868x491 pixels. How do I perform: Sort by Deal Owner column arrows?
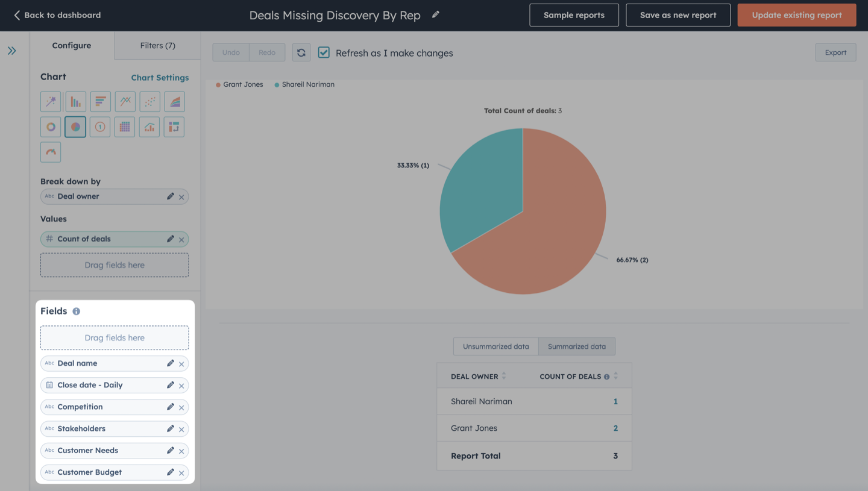(x=504, y=376)
